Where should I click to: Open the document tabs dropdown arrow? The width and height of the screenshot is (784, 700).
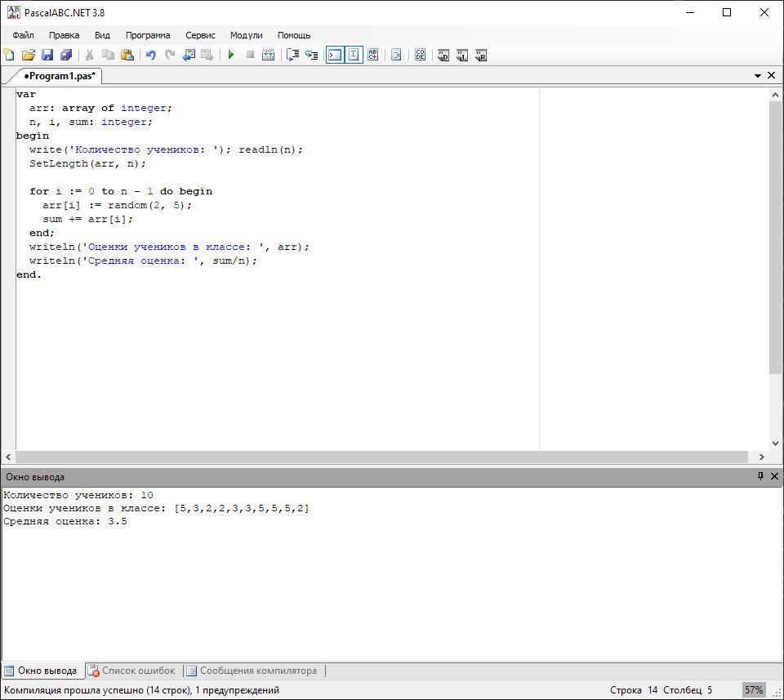(758, 75)
